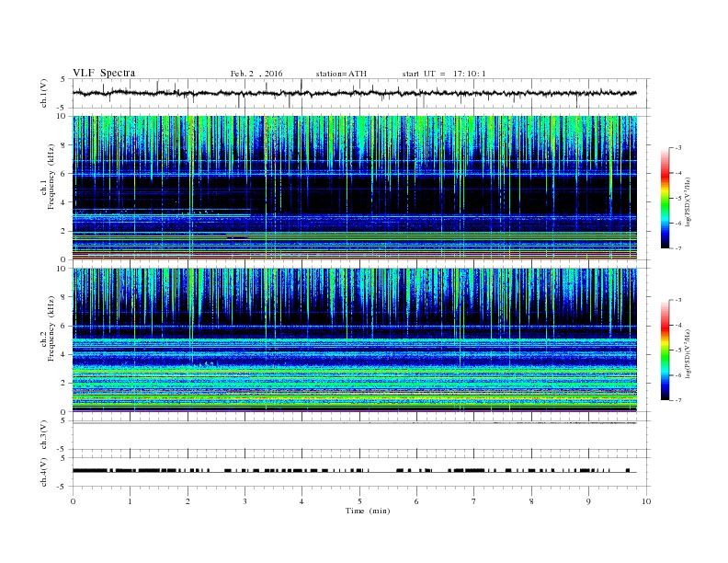Viewport: 728px width, 563px height.
Task: Select the upper "log(PSD)(V²/Hz)" colorbar label
Action: [x=688, y=202]
